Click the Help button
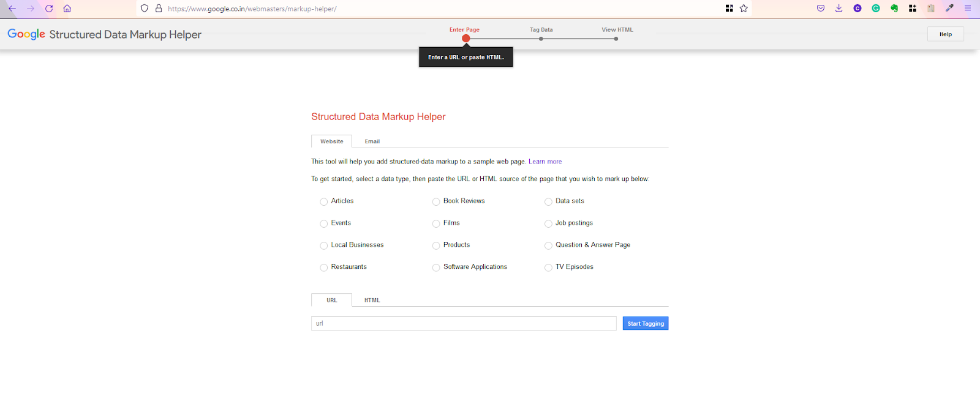980x420 pixels. [x=945, y=34]
